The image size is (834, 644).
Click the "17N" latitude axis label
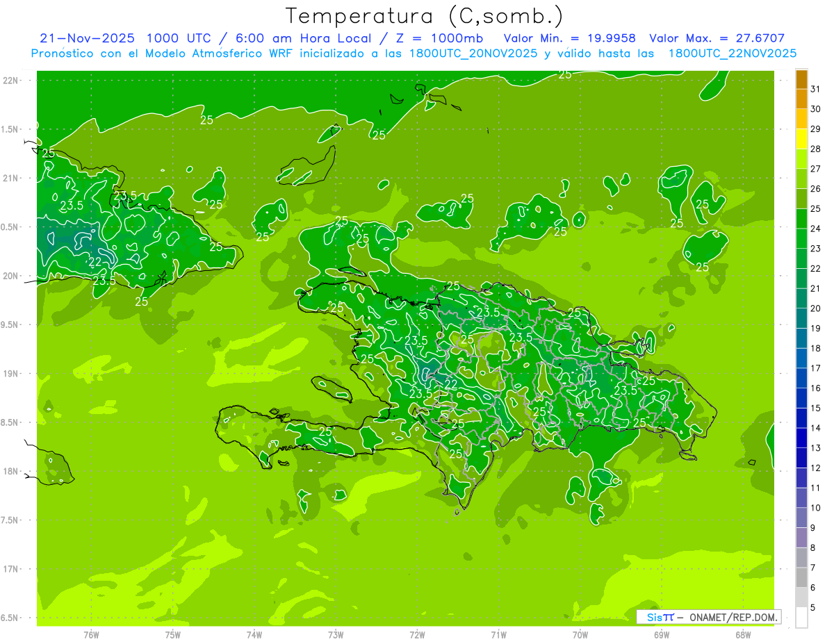point(11,570)
